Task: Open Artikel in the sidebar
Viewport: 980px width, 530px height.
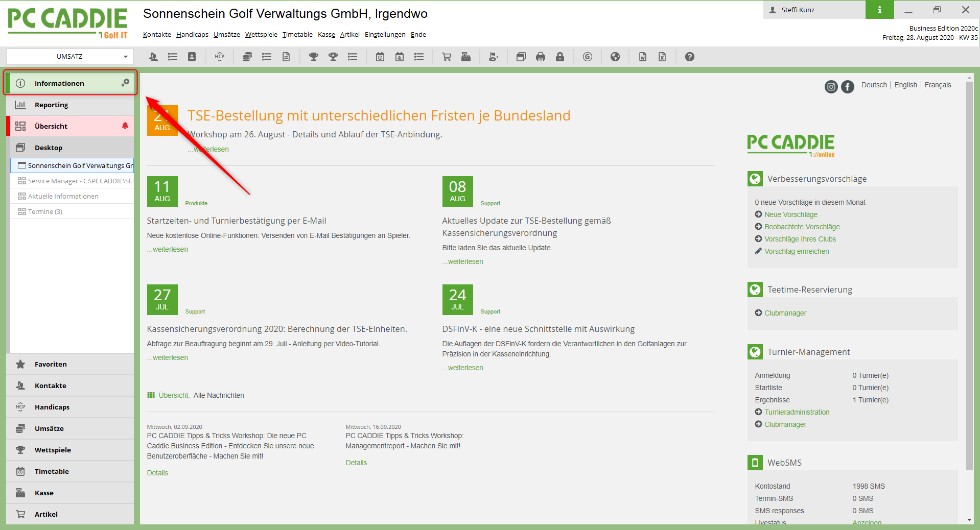Action: (x=71, y=514)
